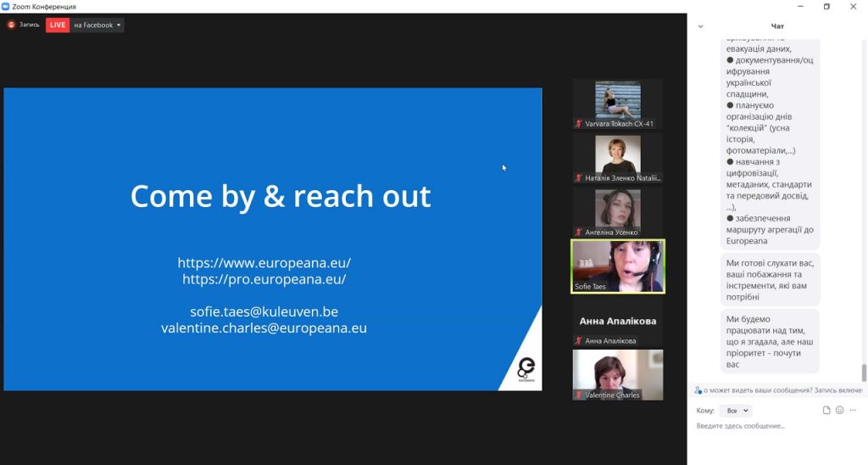Restore down the Zoom window
The width and height of the screenshot is (868, 465).
(x=826, y=7)
